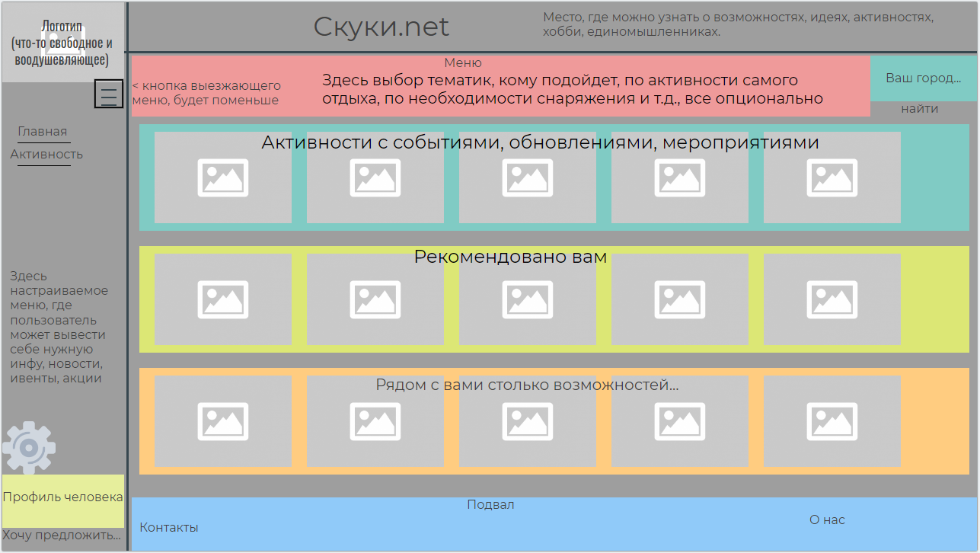Open the first image in Активности section
Screen dimensions: 980x553
point(222,177)
